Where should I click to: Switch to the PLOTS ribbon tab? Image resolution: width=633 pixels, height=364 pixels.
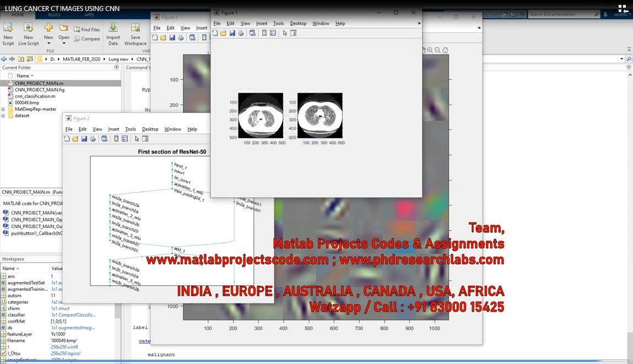coord(54,15)
